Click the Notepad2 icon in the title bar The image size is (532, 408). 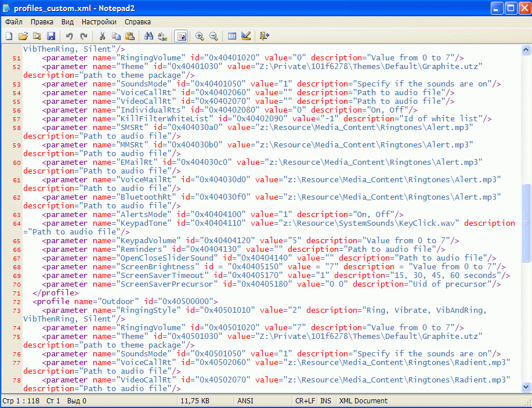pyautogui.click(x=6, y=8)
